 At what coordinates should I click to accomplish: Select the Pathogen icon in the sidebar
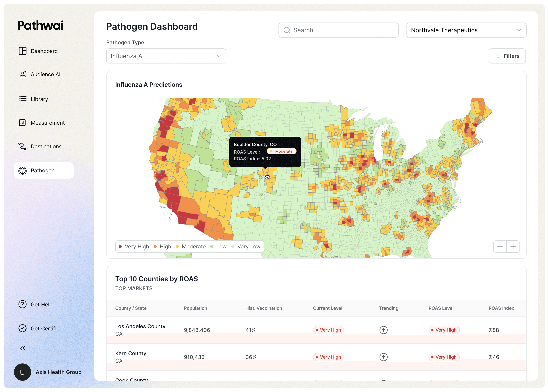point(23,170)
